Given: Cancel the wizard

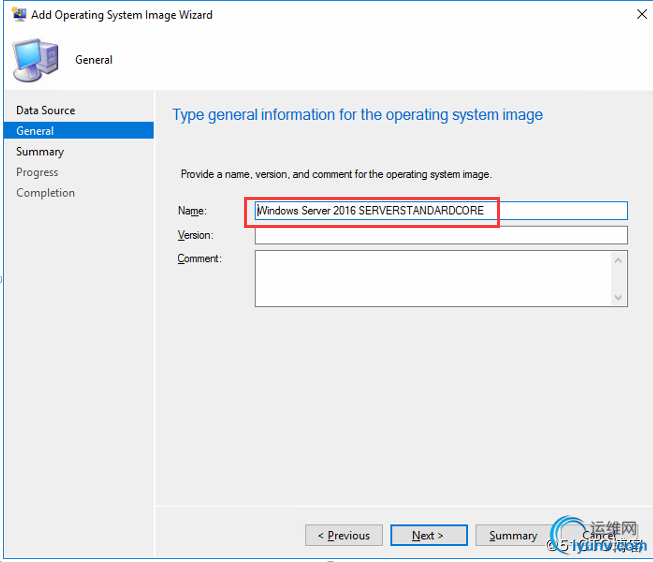Looking at the screenshot, I should point(598,535).
